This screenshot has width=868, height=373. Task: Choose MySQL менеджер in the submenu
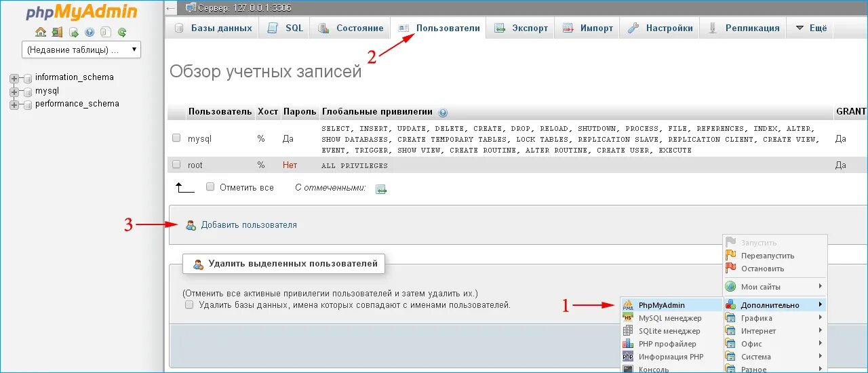coord(671,318)
